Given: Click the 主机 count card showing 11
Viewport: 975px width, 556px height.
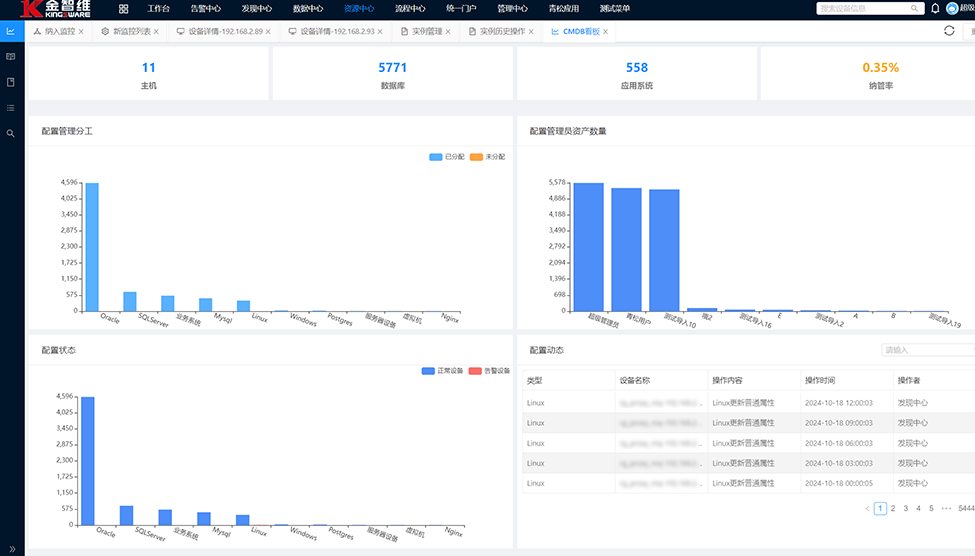Looking at the screenshot, I should (x=149, y=73).
